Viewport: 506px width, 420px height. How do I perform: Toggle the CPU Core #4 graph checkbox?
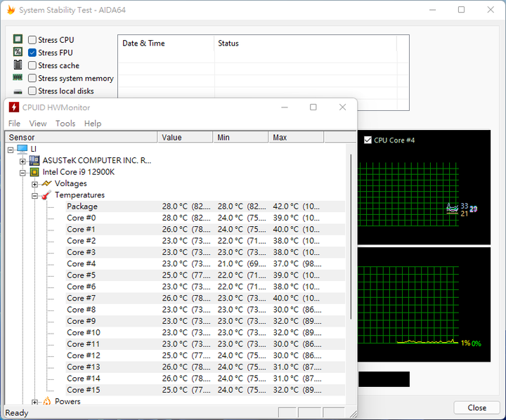[x=368, y=140]
